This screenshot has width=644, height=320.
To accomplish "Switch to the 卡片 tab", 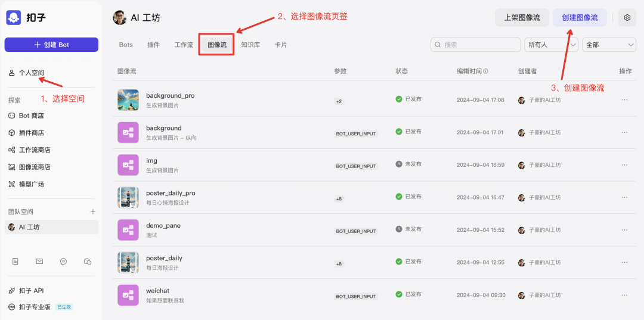I will [x=280, y=45].
